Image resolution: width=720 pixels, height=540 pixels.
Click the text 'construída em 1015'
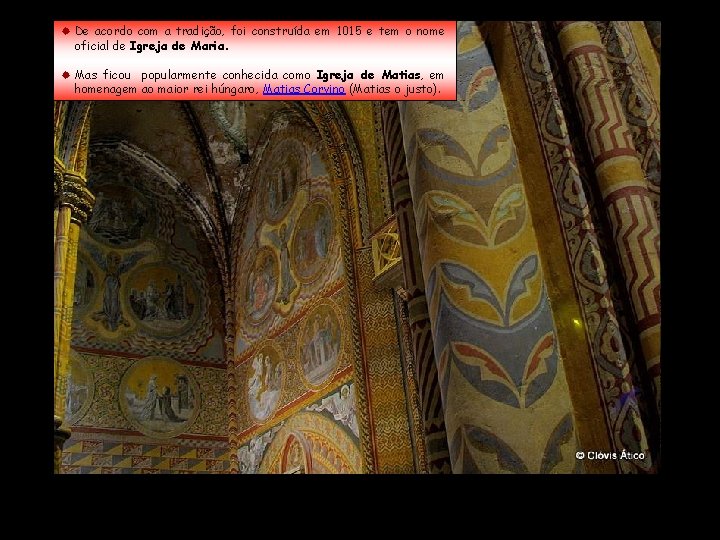[307, 31]
